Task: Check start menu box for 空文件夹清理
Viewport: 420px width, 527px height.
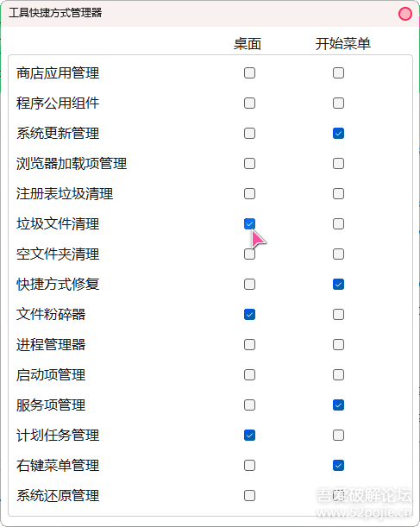Action: (x=338, y=254)
